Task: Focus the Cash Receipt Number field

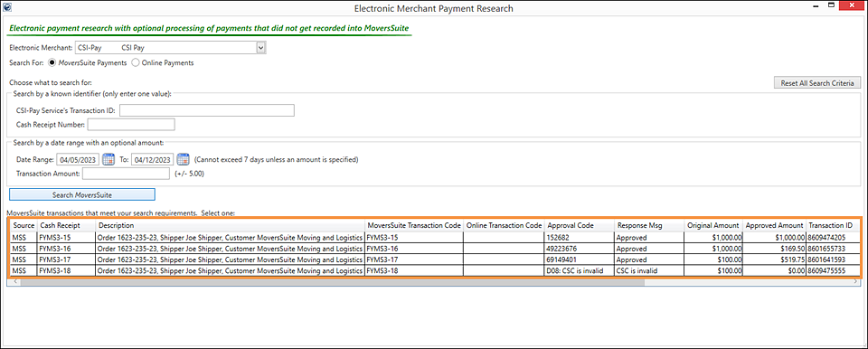Action: point(130,124)
